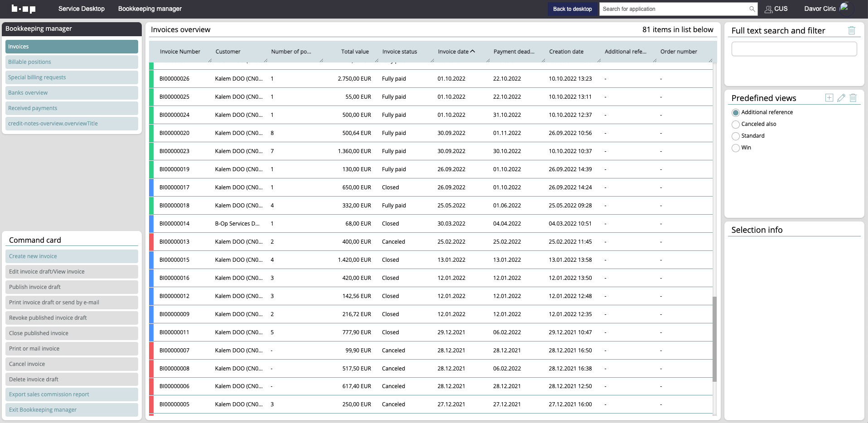
Task: Focus the full text search field
Action: pos(794,49)
